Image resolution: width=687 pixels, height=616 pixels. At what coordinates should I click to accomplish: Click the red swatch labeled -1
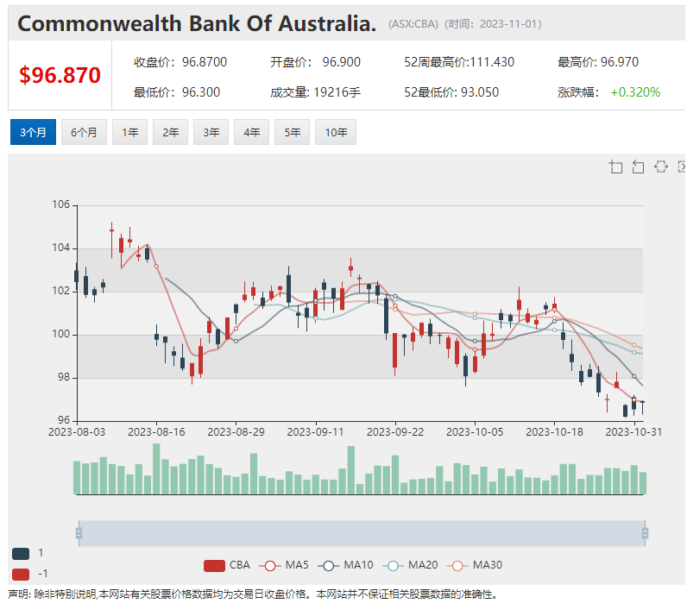coord(21,574)
